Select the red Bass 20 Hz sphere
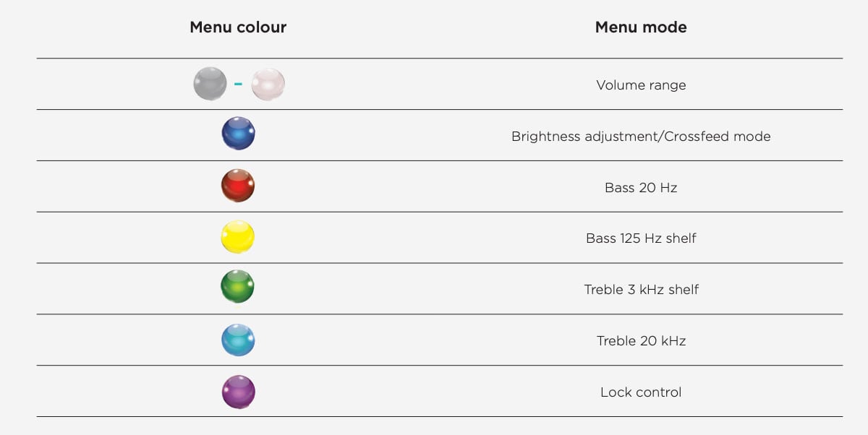The width and height of the screenshot is (868, 435). (x=238, y=186)
